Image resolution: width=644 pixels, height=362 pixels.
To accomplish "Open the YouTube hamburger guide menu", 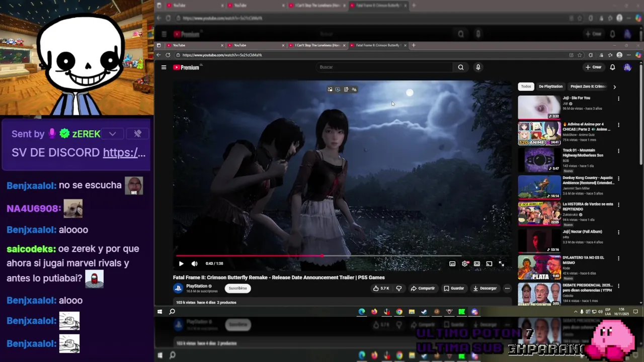I will point(164,67).
